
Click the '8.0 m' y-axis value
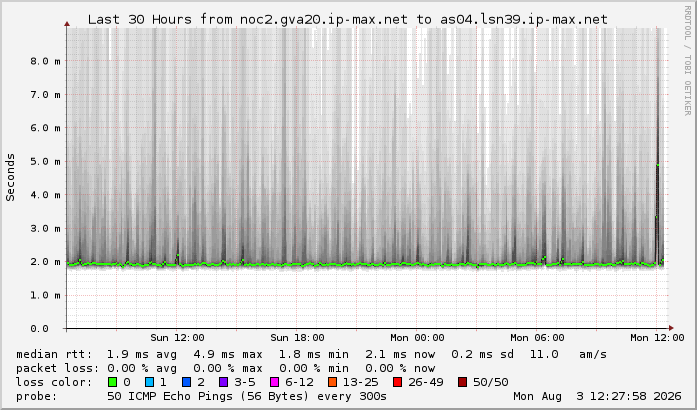point(45,61)
